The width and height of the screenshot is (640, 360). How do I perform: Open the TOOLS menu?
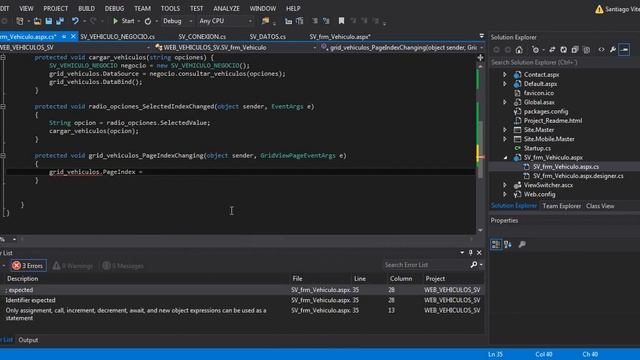click(170, 8)
